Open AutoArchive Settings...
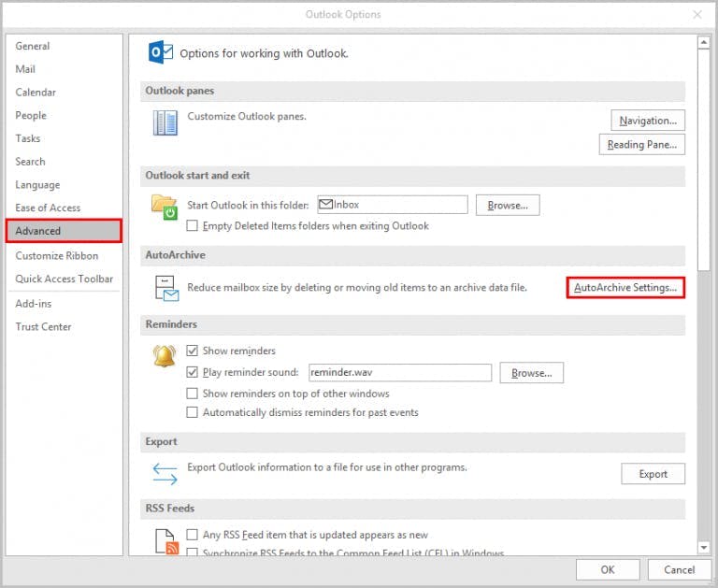 [625, 288]
